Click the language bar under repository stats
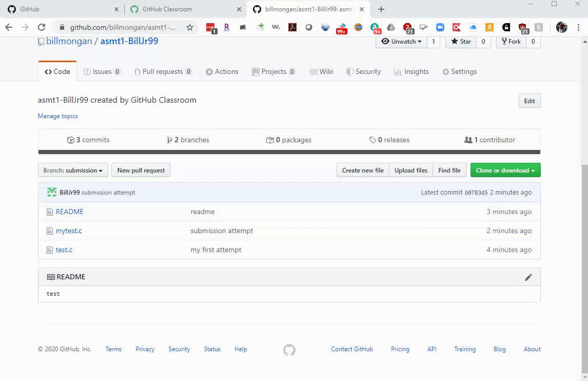 pos(289,152)
